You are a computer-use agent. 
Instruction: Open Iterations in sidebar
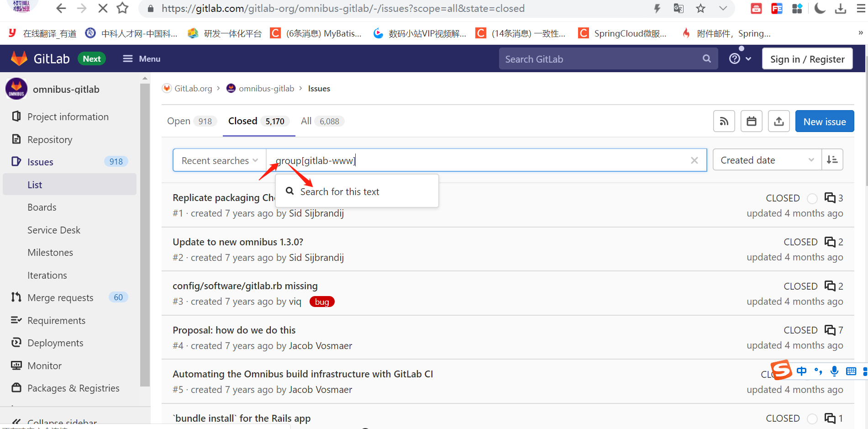pyautogui.click(x=47, y=275)
